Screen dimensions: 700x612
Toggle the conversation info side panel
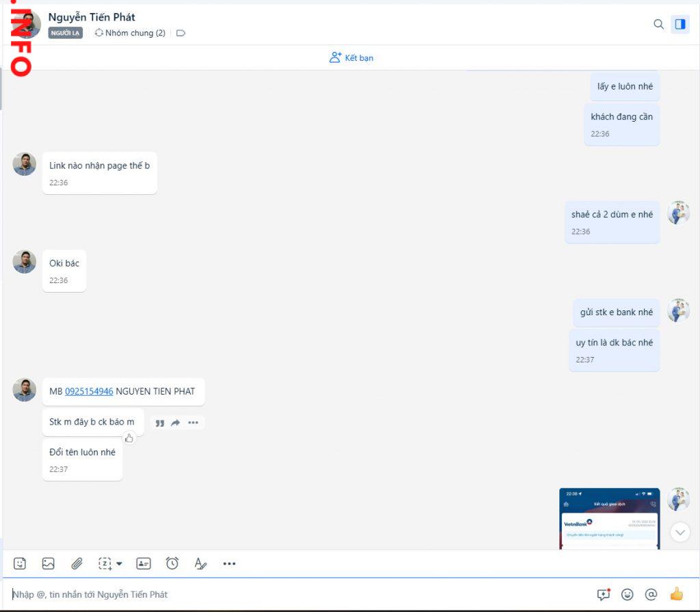pyautogui.click(x=679, y=24)
